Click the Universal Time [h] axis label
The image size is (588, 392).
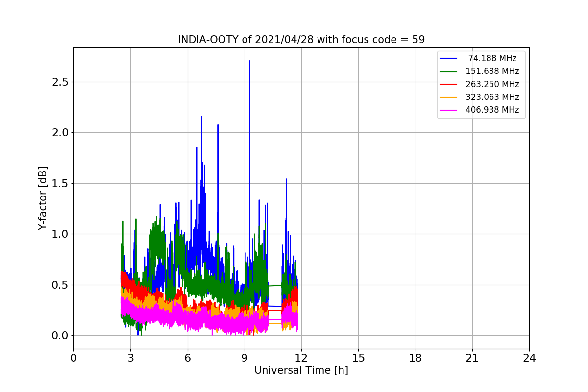coord(301,371)
